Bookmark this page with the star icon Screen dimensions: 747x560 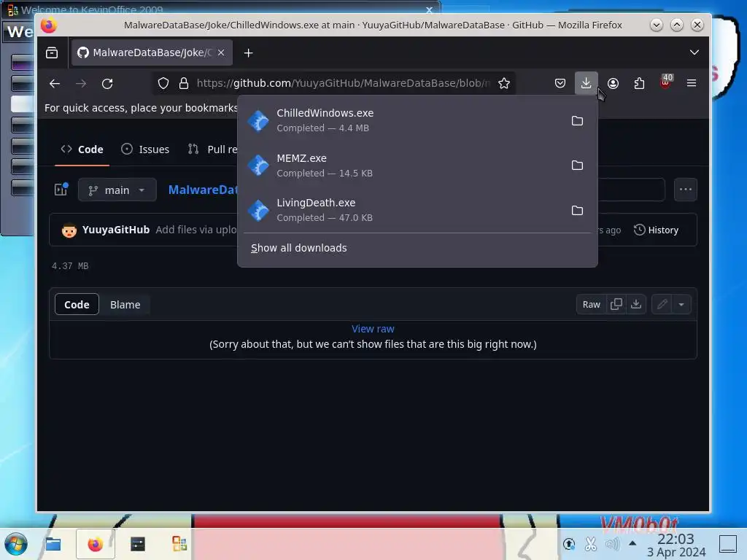(x=504, y=83)
